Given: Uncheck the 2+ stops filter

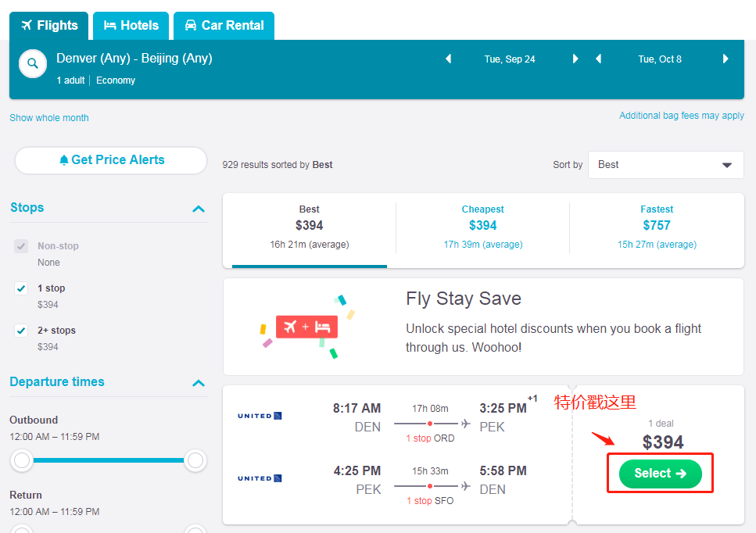Looking at the screenshot, I should click(x=21, y=331).
